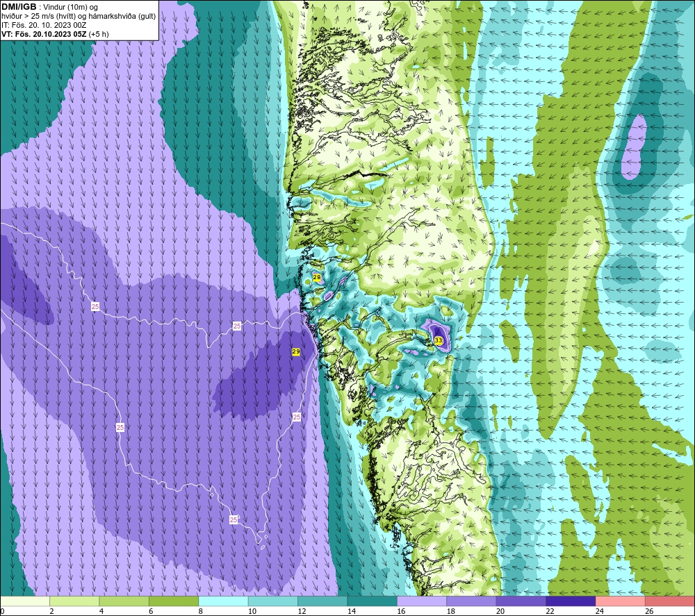Screen dimensions: 695x616
Task: Click the legend tick label 8
Action: click(201, 612)
